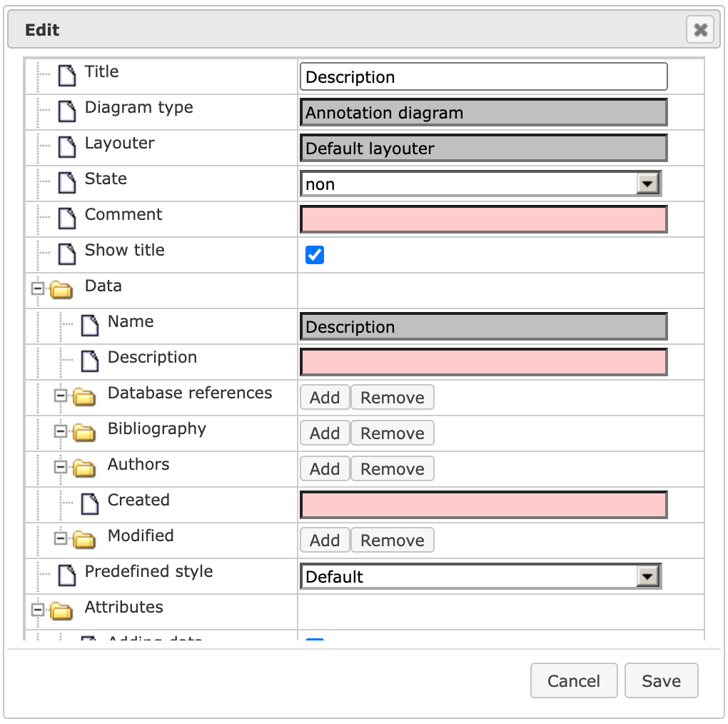Click the folder icon beside Attributes
This screenshot has width=728, height=724.
click(61, 610)
